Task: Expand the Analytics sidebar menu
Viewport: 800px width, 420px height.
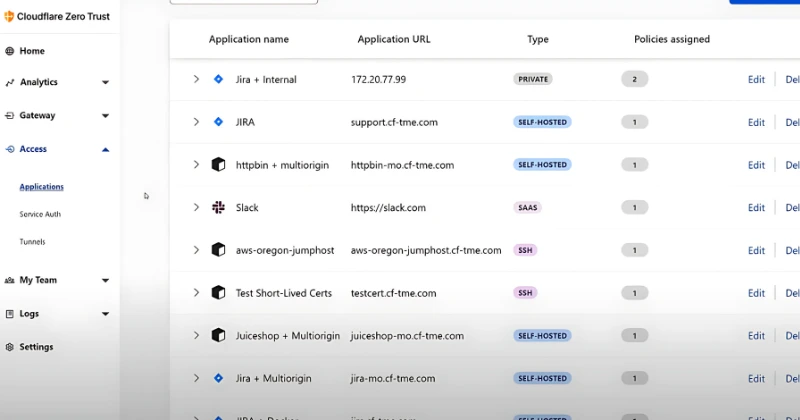Action: [105, 83]
